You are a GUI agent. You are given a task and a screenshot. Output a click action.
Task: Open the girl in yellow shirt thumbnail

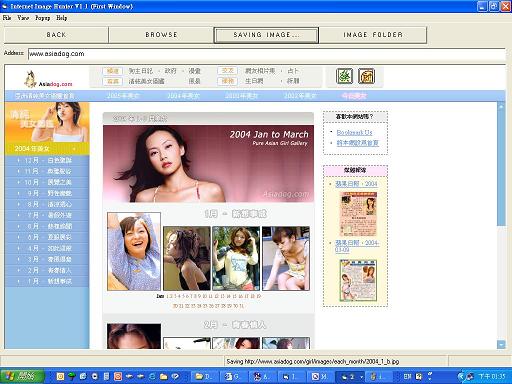(236, 258)
